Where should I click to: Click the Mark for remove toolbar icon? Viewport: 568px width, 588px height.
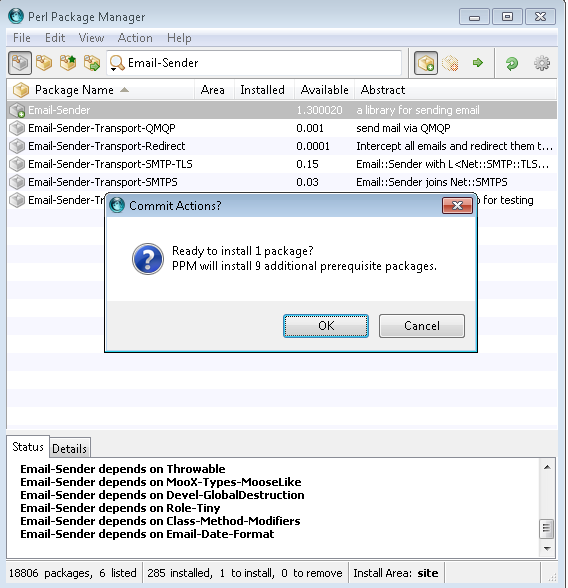tap(450, 63)
